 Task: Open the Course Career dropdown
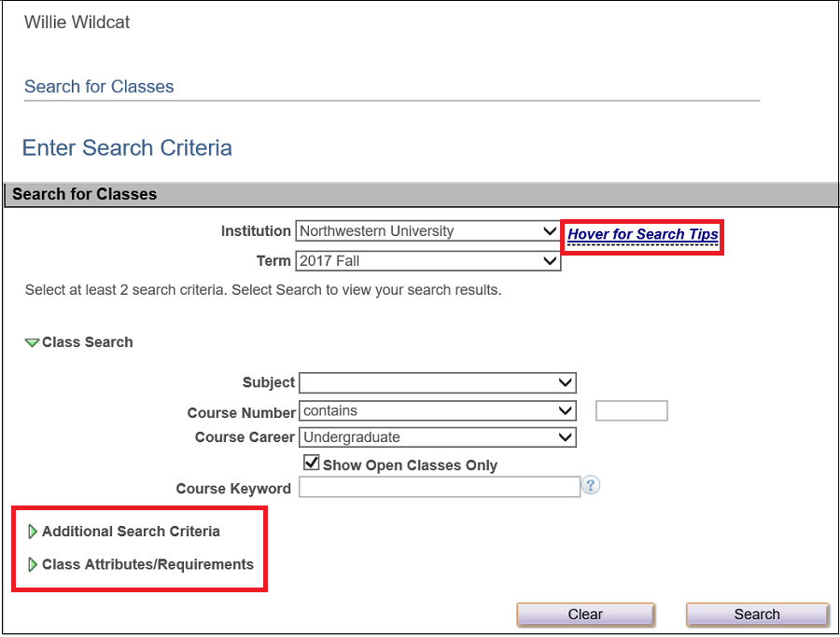tap(438, 437)
